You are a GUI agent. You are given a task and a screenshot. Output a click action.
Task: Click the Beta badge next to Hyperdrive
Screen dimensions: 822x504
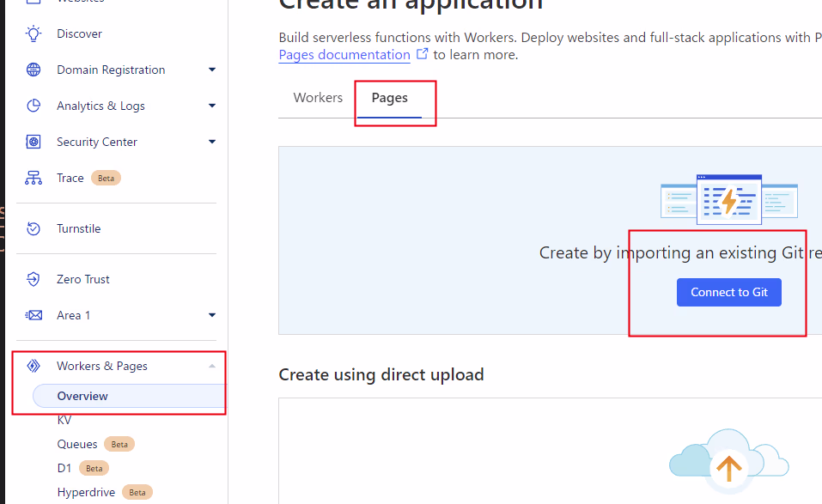coord(137,493)
